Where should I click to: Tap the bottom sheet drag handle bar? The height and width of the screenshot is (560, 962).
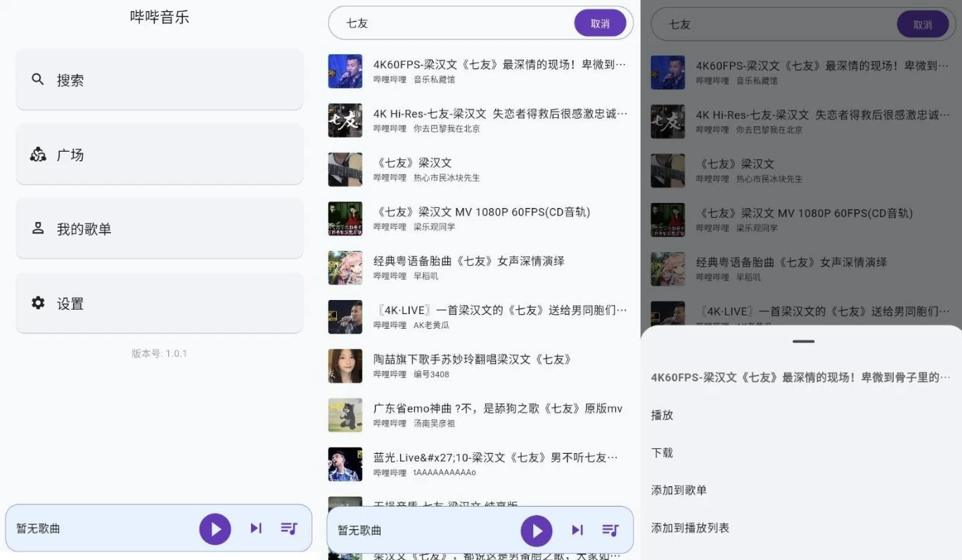click(803, 341)
